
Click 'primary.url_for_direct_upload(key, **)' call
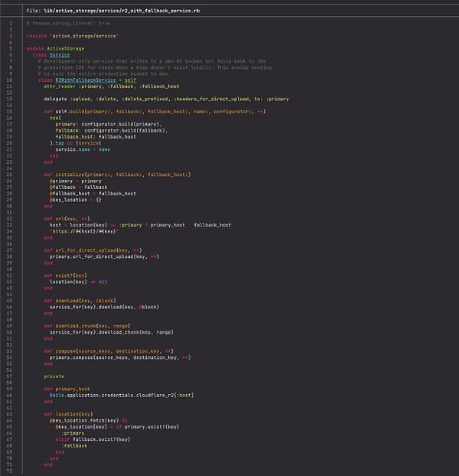point(104,257)
